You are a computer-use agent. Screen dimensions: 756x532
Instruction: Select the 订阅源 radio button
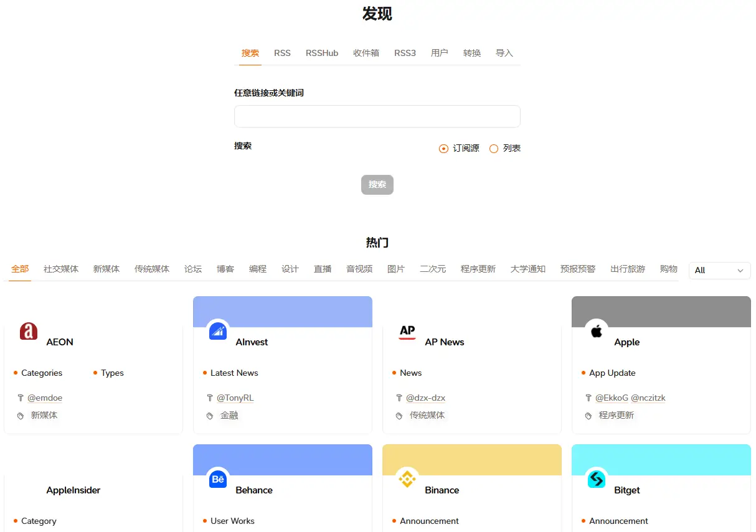[443, 149]
